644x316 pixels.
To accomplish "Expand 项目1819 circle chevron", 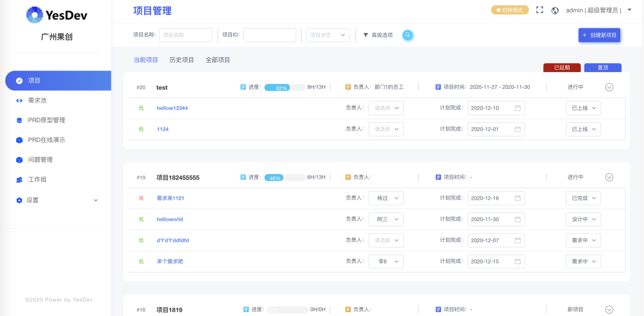I will coord(609,309).
